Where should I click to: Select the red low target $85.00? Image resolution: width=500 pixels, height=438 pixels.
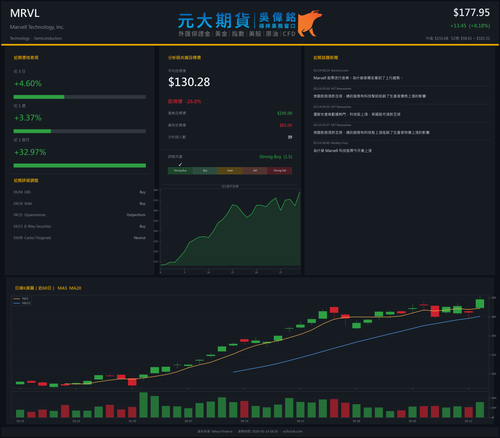(x=286, y=125)
